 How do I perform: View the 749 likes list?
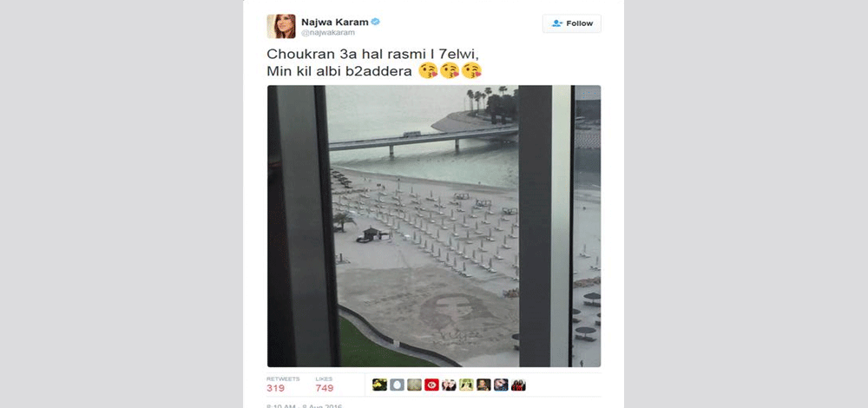(325, 385)
